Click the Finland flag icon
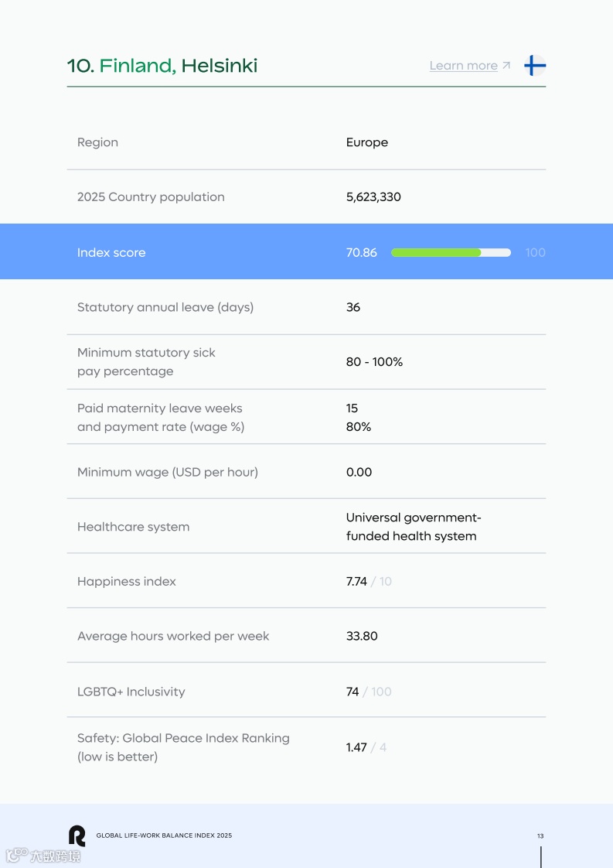613x868 pixels. coord(534,66)
